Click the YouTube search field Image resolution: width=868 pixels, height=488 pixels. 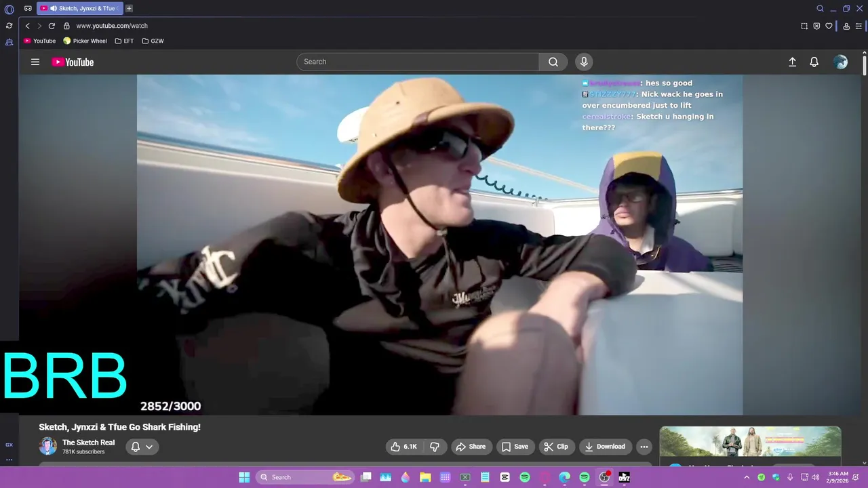tap(418, 62)
